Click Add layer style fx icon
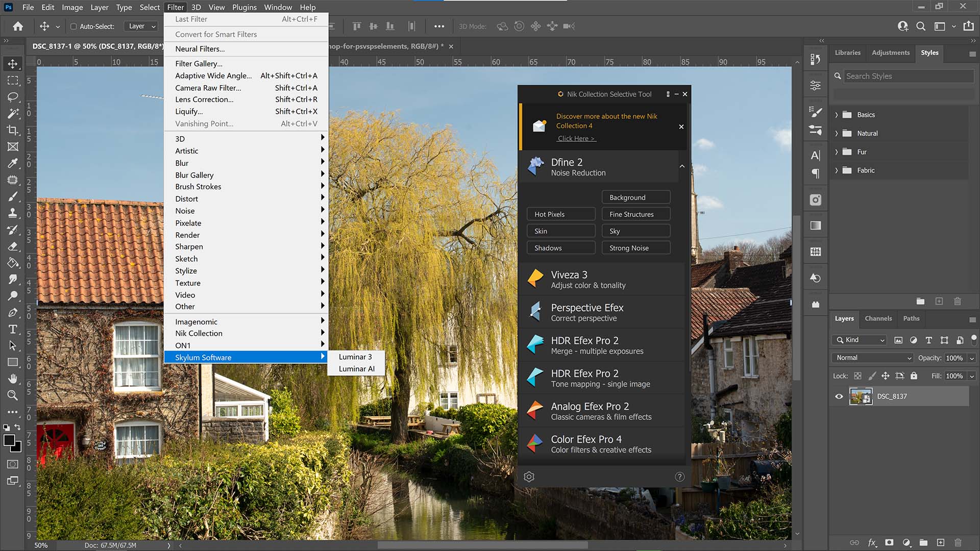 (x=872, y=543)
